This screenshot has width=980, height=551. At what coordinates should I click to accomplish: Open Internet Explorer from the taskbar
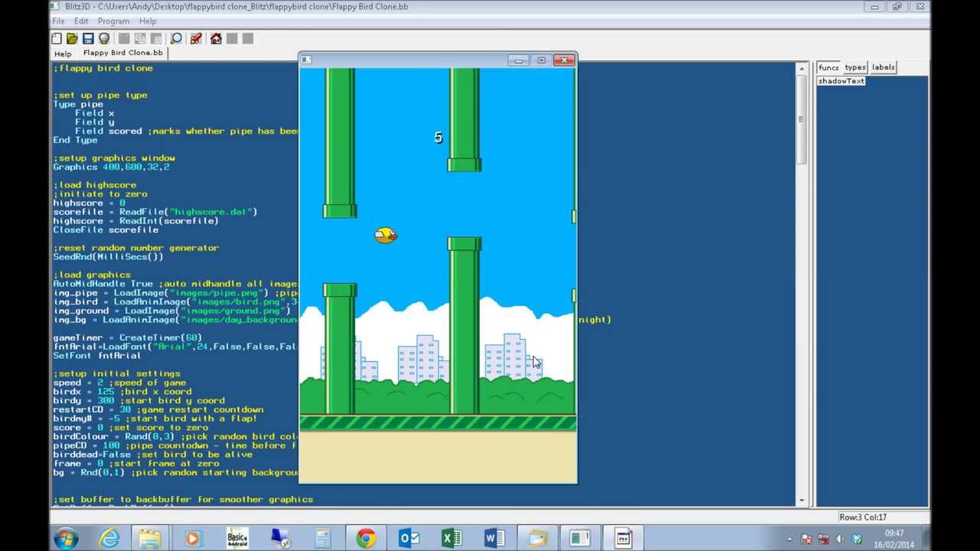click(109, 539)
